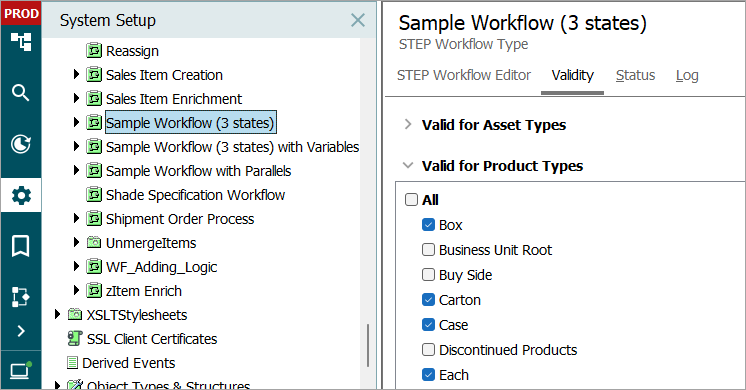
Task: Click the System Setup tree scrollbar
Action: coord(368,345)
